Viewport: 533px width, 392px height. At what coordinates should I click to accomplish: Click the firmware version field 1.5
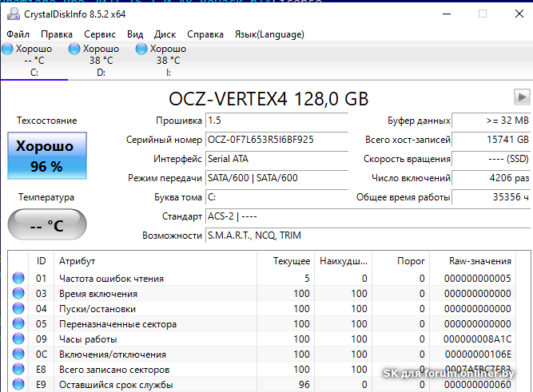pos(276,121)
